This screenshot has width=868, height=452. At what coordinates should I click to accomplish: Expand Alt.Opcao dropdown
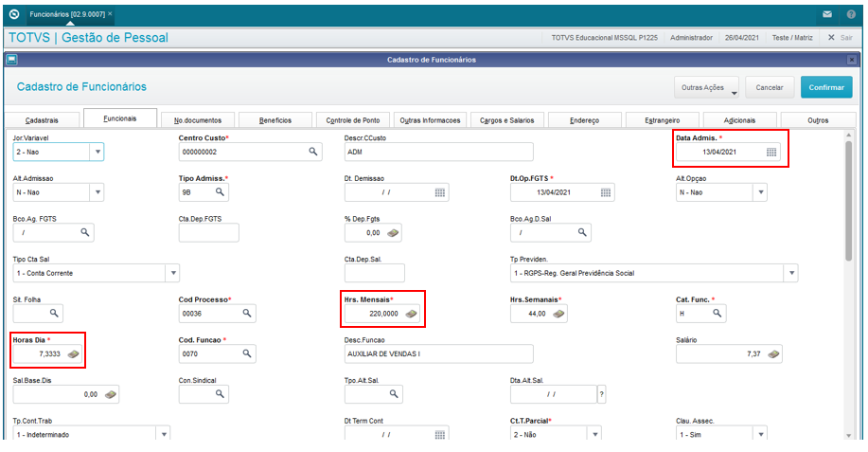[x=761, y=192]
